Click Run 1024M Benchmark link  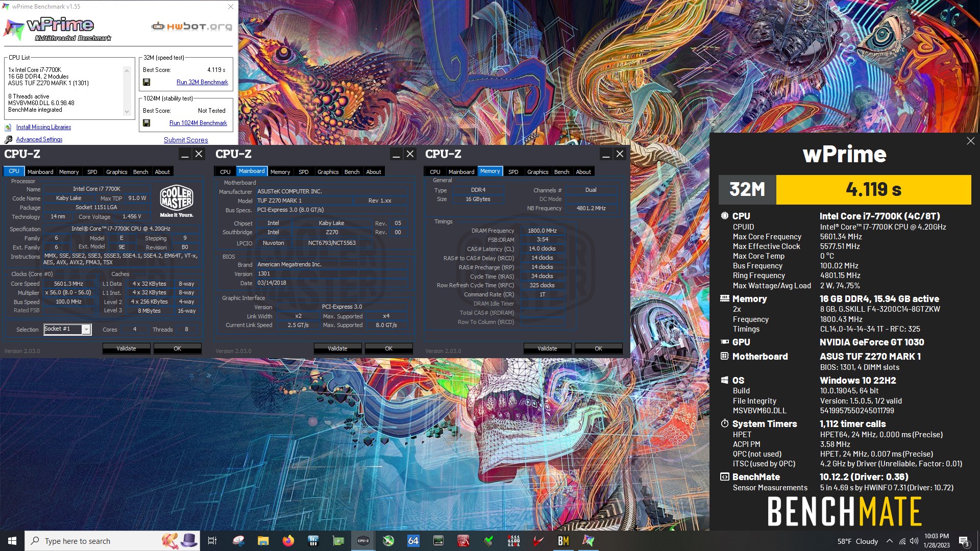point(198,123)
